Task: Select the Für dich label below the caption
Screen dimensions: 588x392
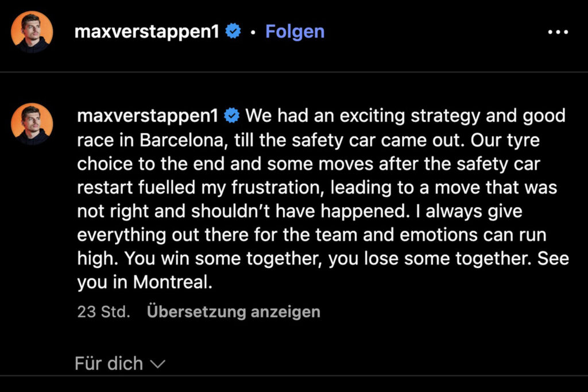Action: coord(109,363)
